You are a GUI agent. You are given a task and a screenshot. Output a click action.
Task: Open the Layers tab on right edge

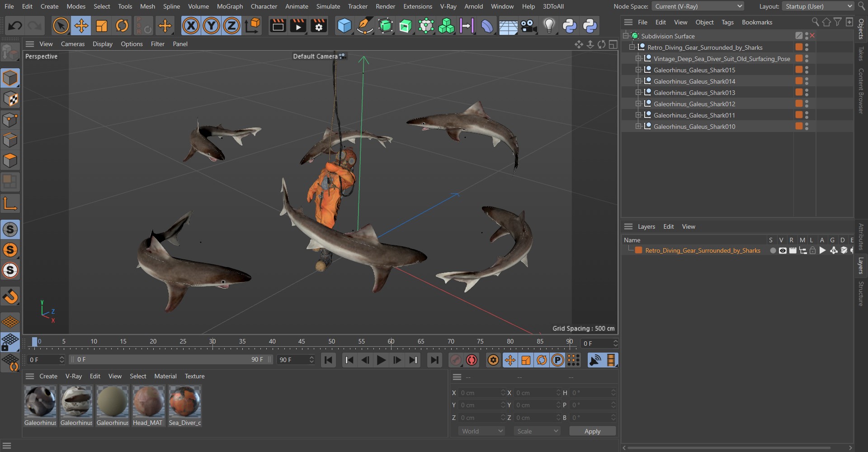(861, 266)
